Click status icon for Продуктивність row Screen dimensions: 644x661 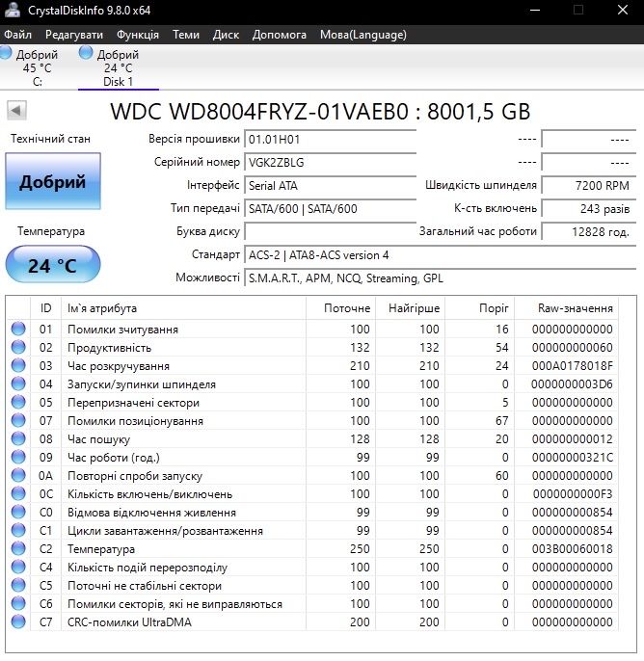tap(18, 347)
